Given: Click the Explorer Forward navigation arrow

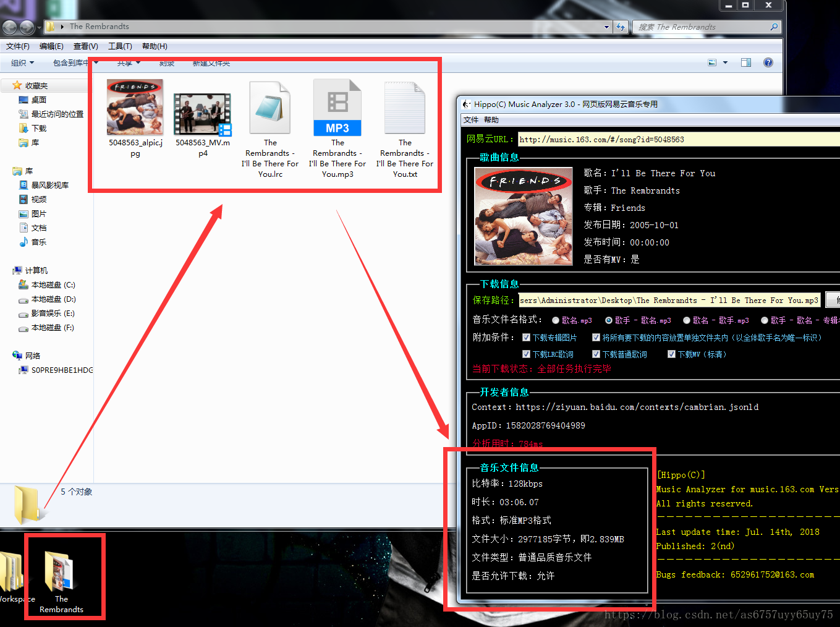Looking at the screenshot, I should (27, 27).
